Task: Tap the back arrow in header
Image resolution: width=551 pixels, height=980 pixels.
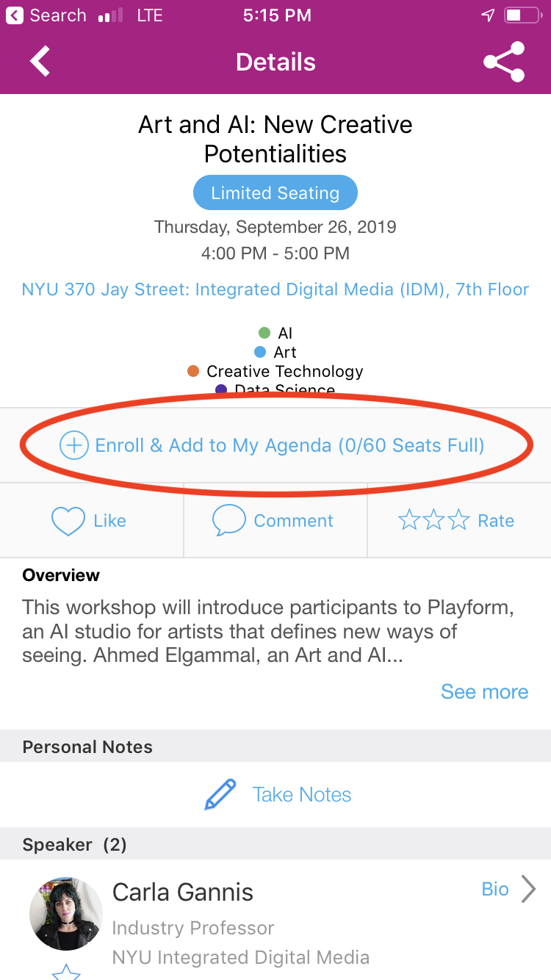Action: pyautogui.click(x=40, y=62)
